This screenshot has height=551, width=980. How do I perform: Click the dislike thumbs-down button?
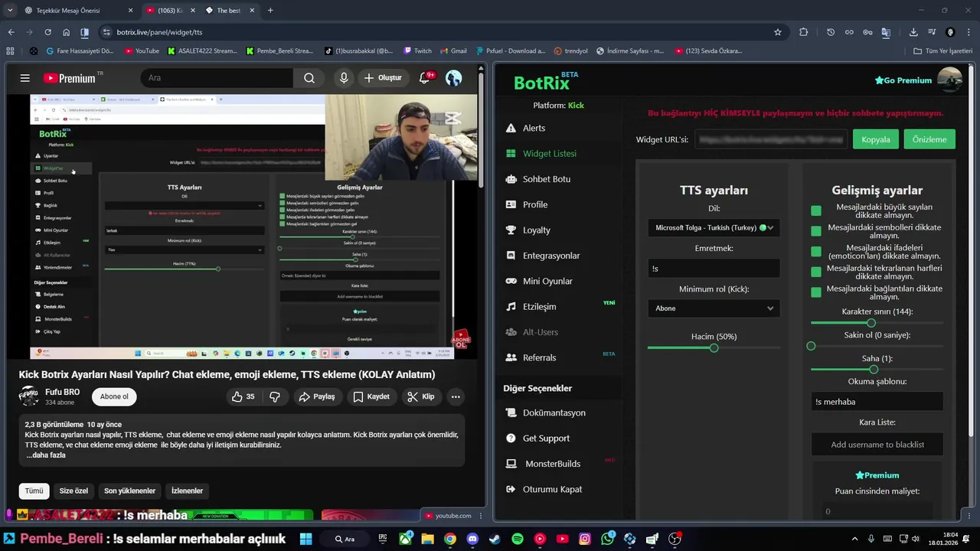[x=275, y=396]
